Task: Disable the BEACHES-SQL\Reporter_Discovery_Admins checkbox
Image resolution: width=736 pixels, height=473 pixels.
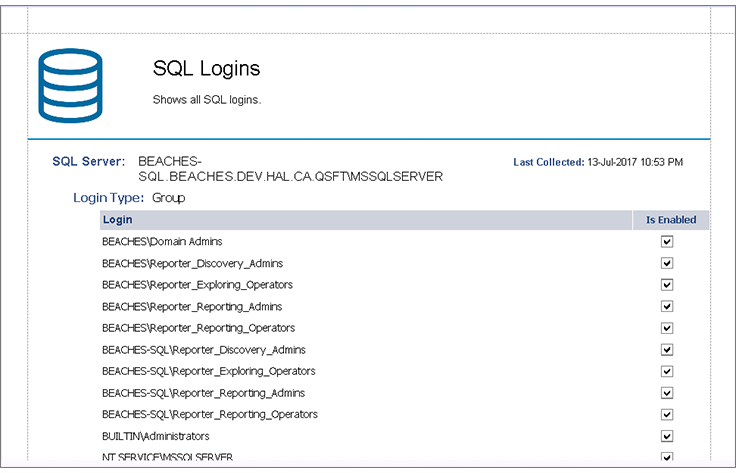Action: pyautogui.click(x=667, y=349)
